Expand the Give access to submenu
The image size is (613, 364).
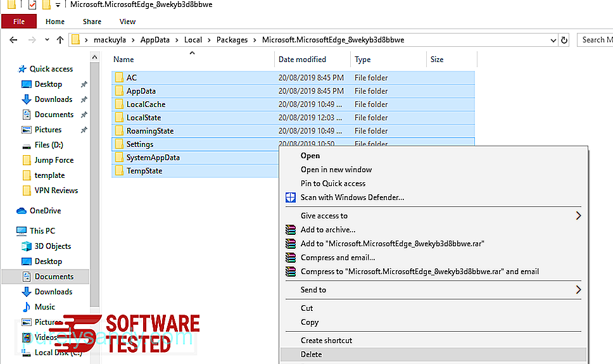(434, 216)
